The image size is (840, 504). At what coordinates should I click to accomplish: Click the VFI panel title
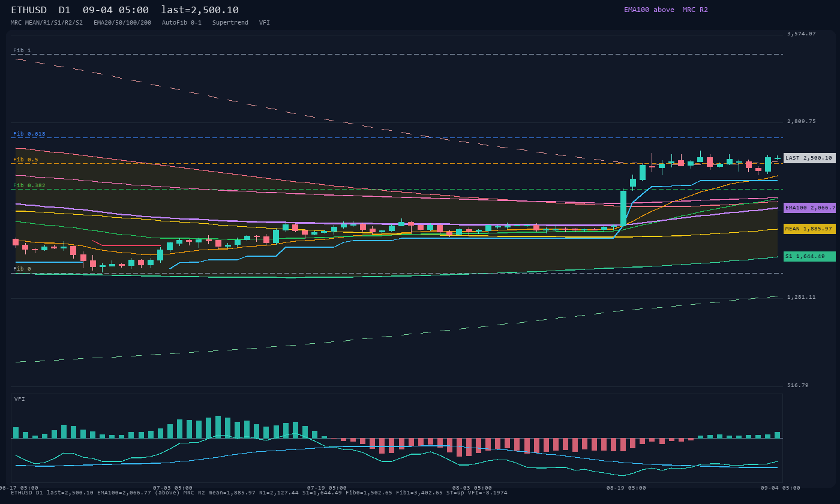[x=20, y=399]
